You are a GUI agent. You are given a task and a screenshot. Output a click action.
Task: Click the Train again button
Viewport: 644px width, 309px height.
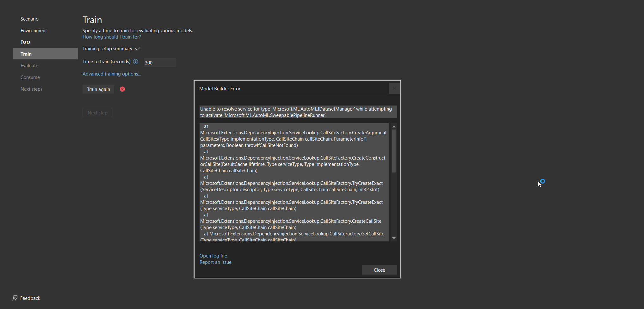98,89
